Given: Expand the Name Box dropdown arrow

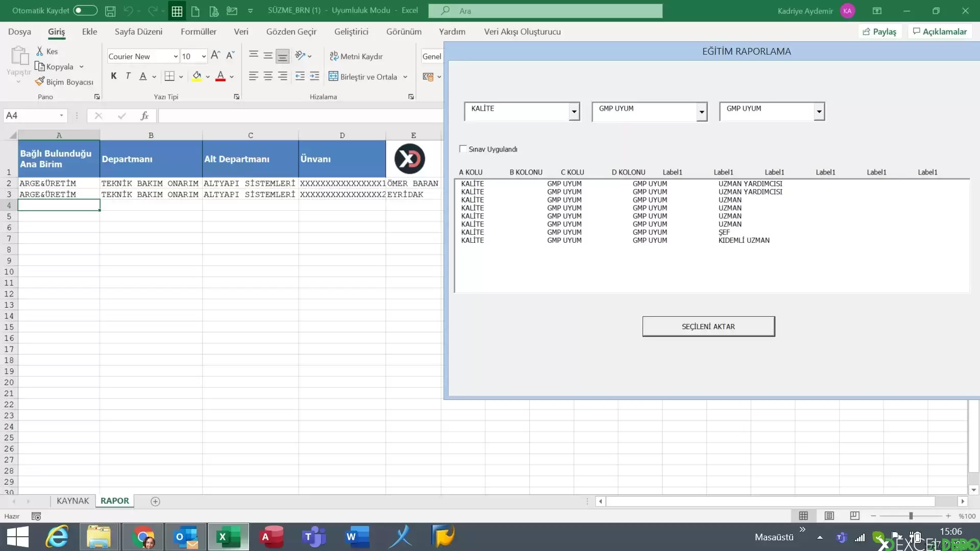Looking at the screenshot, I should click(x=61, y=116).
